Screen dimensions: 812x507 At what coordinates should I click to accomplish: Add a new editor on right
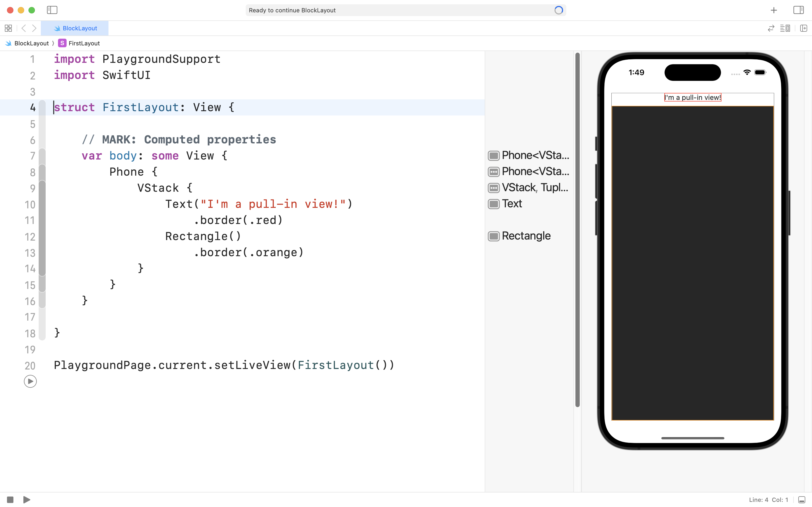(x=804, y=28)
